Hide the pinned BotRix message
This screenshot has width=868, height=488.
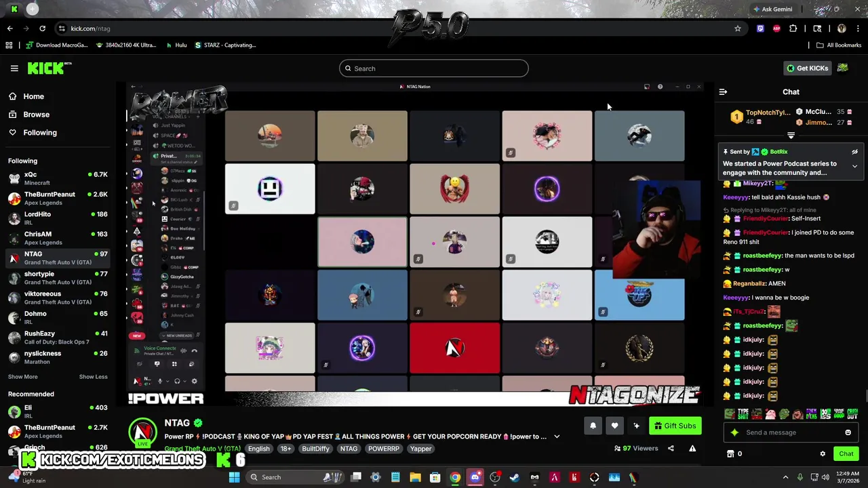tap(854, 152)
